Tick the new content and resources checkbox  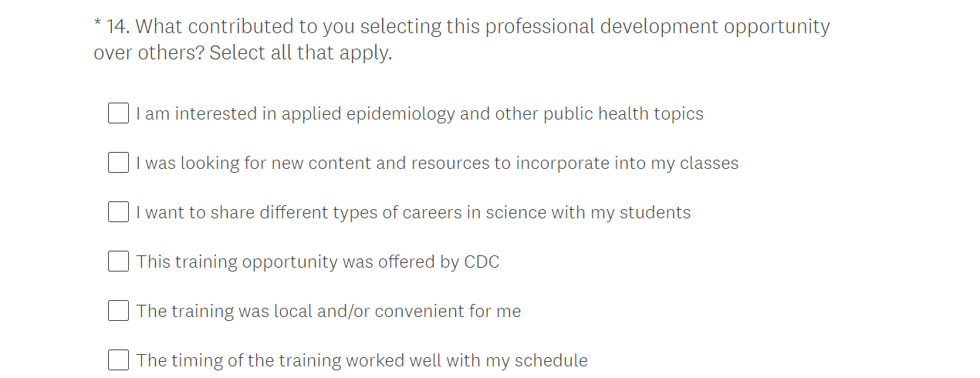[x=118, y=163]
